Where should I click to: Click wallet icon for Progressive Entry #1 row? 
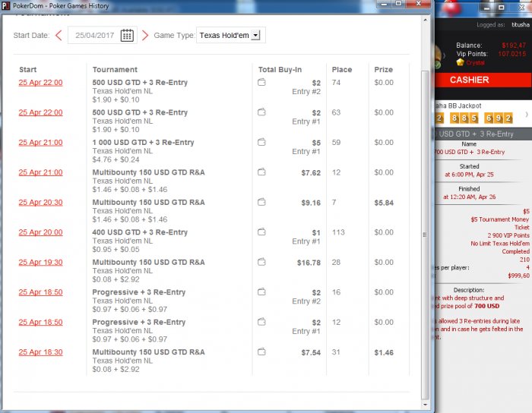pos(261,322)
